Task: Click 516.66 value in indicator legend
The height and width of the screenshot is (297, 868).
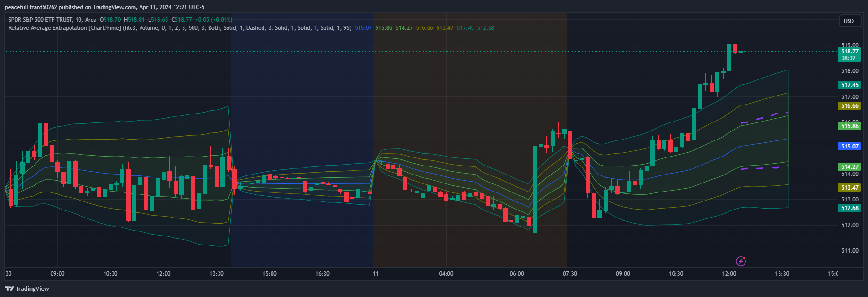Action: point(424,28)
